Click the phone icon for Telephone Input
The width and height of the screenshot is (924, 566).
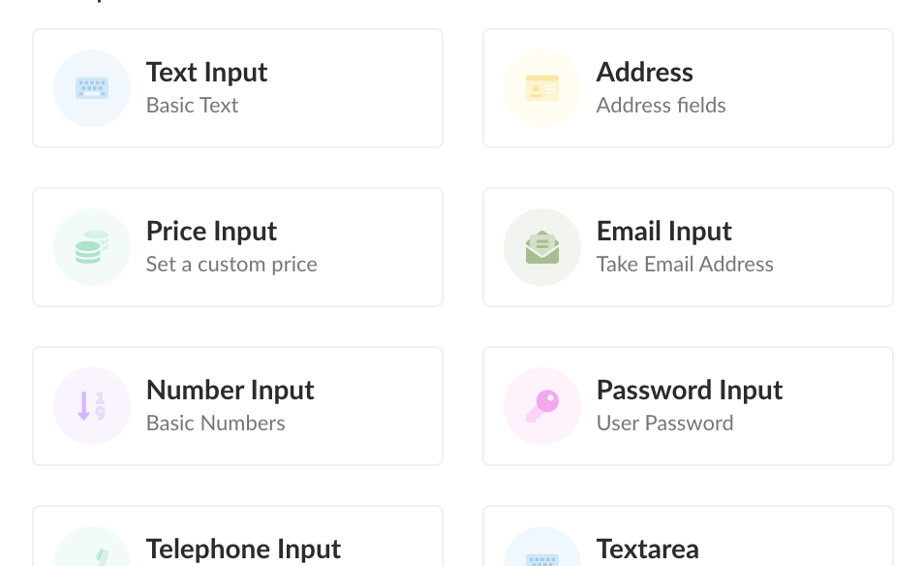click(102, 556)
